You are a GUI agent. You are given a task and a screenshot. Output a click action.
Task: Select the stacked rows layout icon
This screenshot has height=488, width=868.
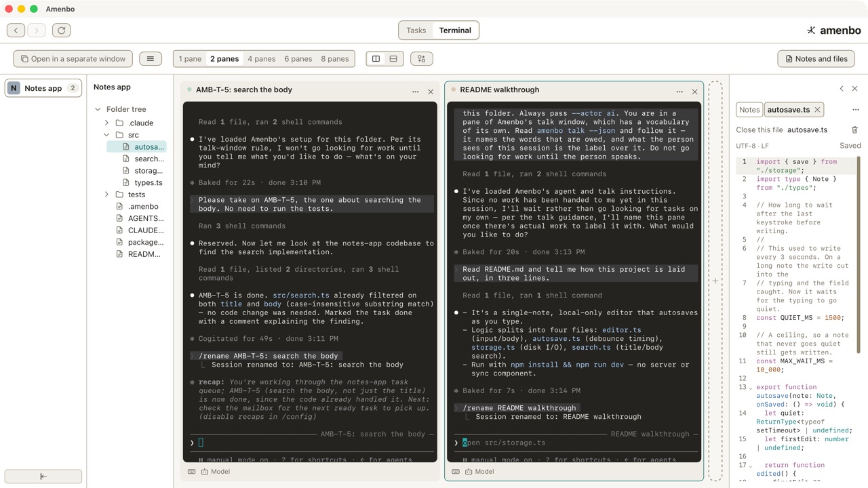pos(393,59)
